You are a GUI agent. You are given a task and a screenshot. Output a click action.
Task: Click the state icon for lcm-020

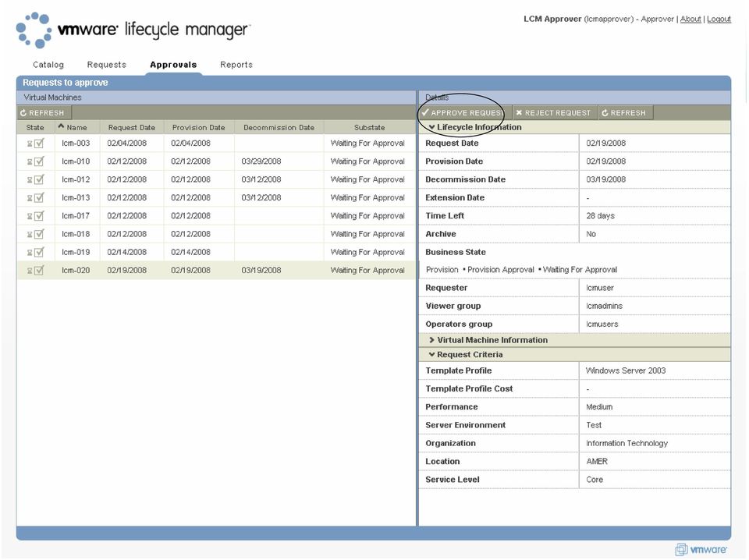click(35, 270)
